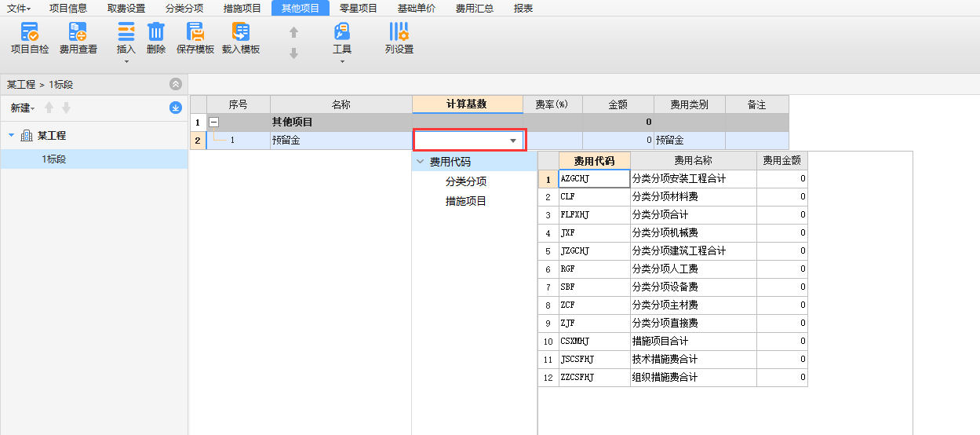
Task: Click the 载入模板 icon
Action: tap(240, 32)
